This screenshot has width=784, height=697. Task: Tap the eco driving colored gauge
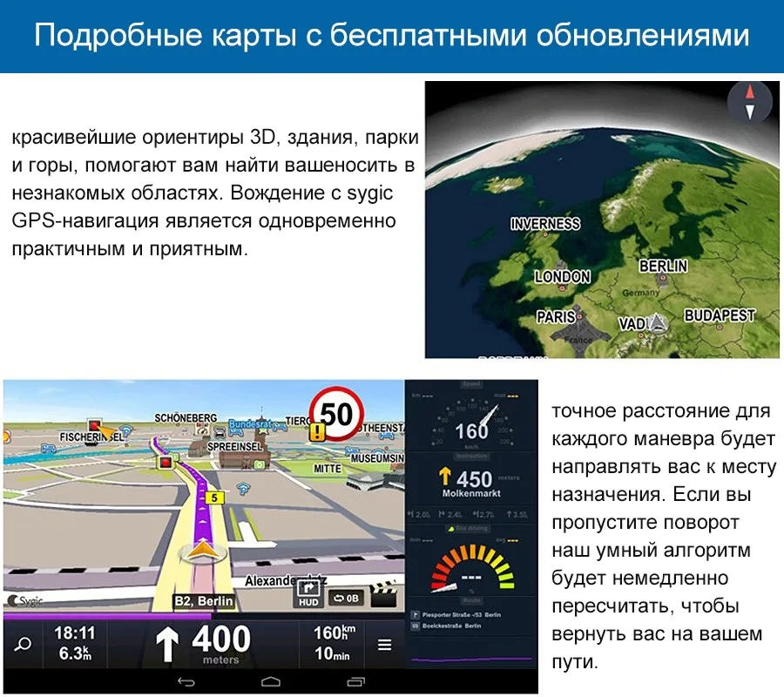[x=471, y=567]
